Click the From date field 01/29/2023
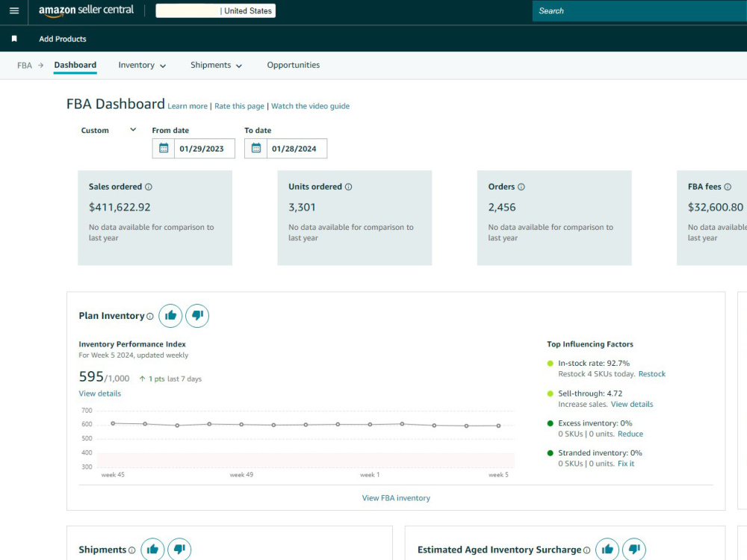747x560 pixels. [205, 149]
